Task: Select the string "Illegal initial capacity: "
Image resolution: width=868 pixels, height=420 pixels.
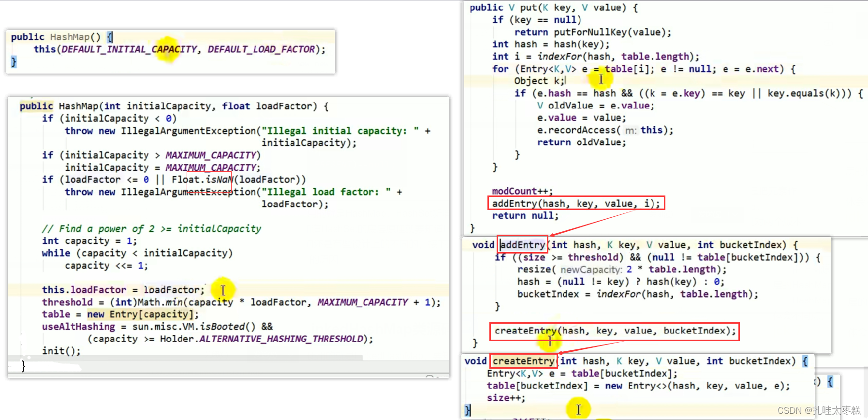Action: point(340,131)
